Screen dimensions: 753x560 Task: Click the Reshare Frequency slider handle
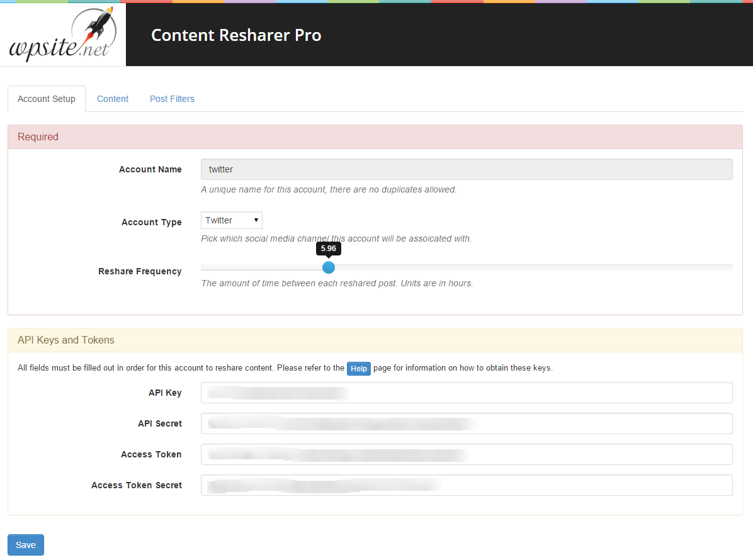[x=329, y=267]
